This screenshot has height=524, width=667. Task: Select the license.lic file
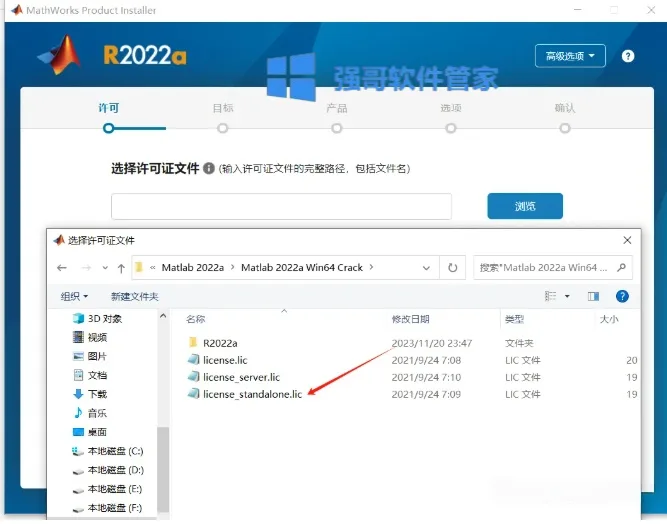point(225,360)
